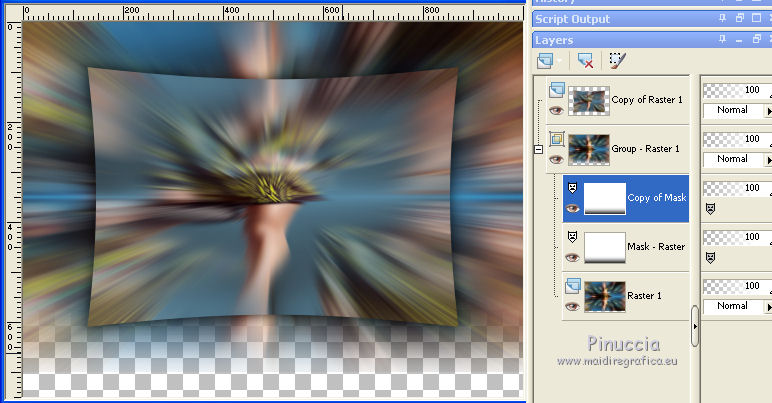
Task: Adjust opacity slider of Copy of Mask
Action: (x=737, y=188)
